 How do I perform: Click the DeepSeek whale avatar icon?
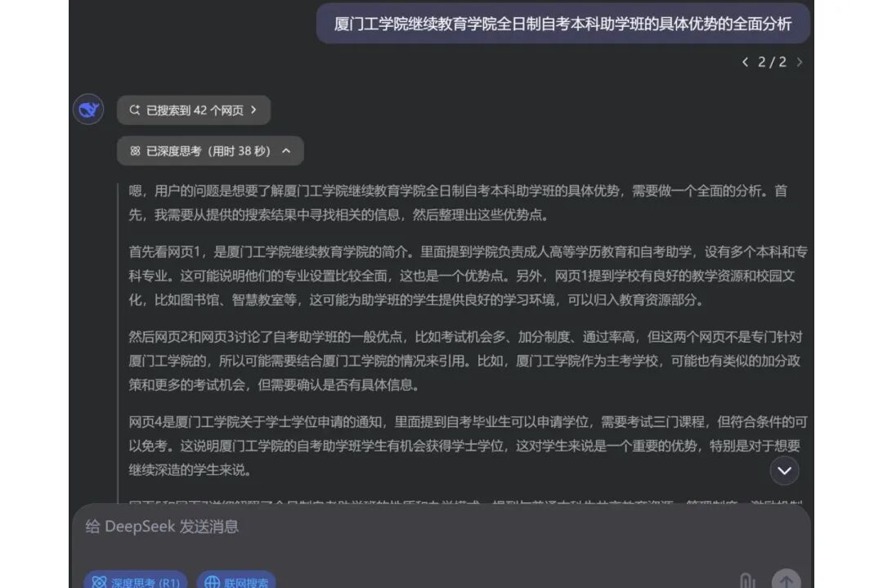[88, 110]
